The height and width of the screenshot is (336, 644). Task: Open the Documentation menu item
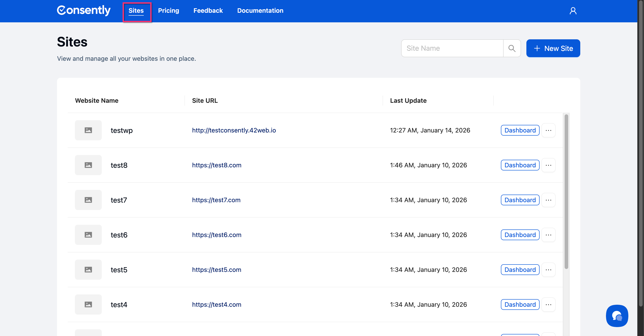[260, 10]
